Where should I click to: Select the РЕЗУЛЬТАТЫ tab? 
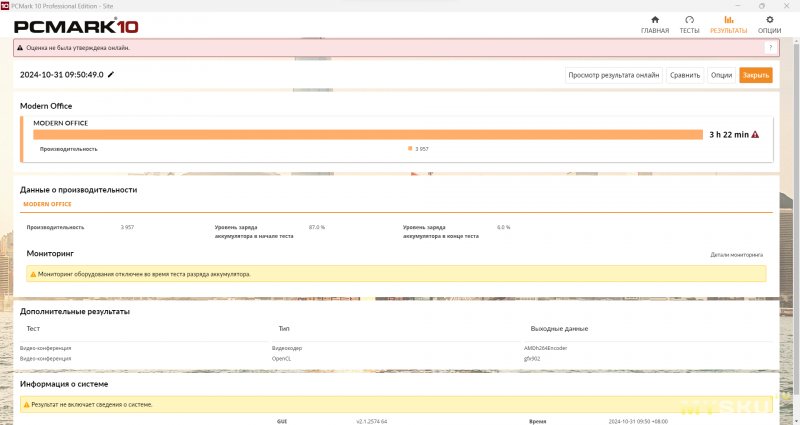click(729, 24)
